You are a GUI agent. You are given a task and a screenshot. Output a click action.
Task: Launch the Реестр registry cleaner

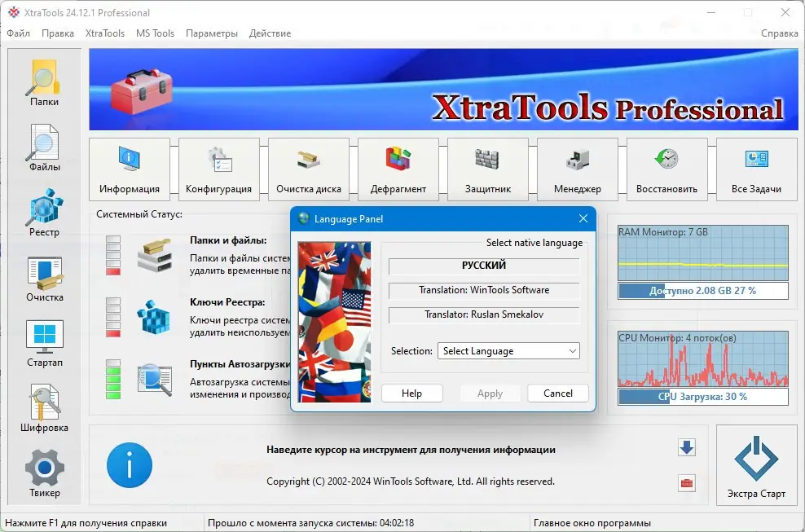[x=44, y=213]
